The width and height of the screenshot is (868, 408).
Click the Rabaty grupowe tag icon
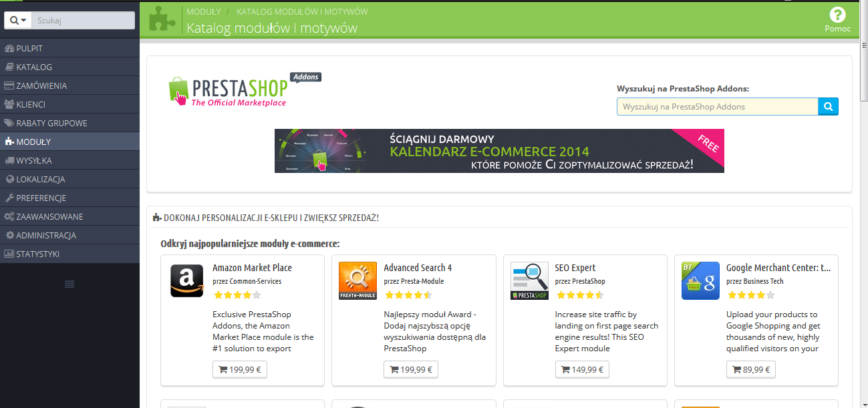(x=9, y=123)
